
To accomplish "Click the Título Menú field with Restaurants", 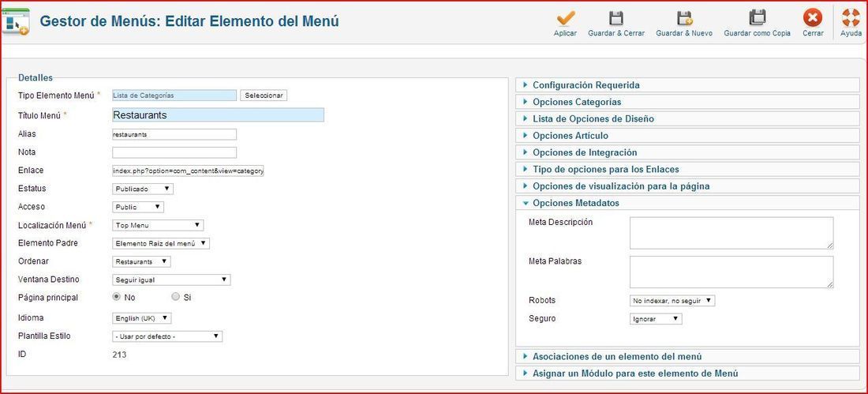I will click(218, 115).
